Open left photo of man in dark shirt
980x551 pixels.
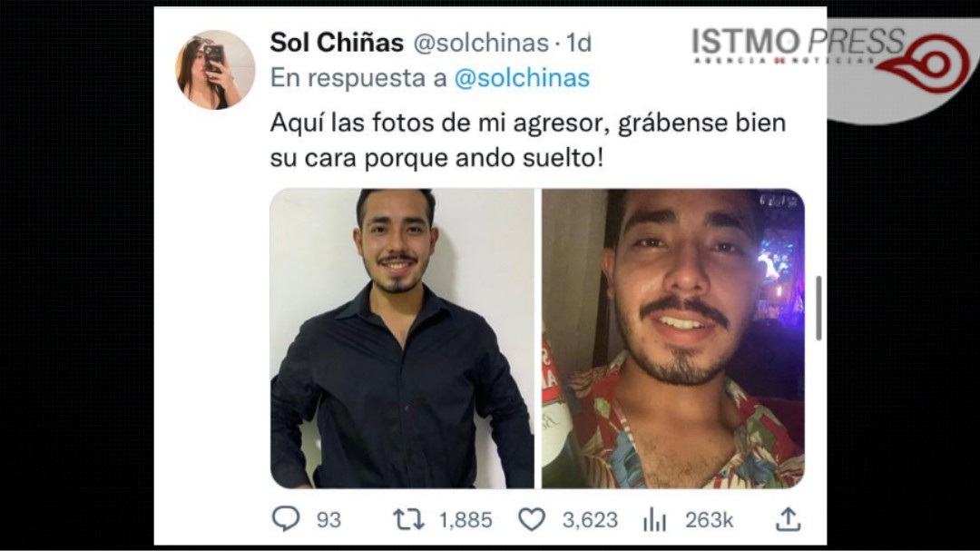(x=402, y=339)
